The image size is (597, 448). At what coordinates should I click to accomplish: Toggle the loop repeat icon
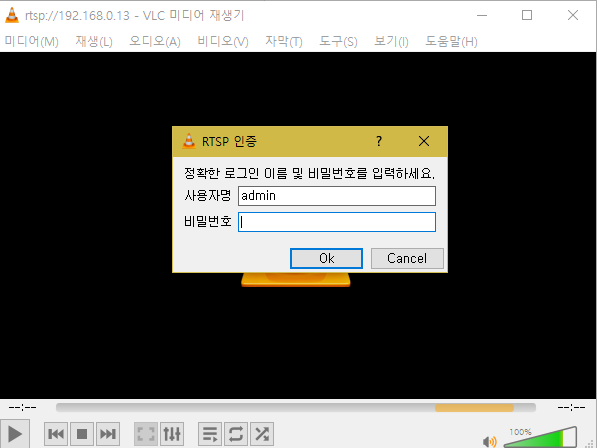(x=236, y=434)
